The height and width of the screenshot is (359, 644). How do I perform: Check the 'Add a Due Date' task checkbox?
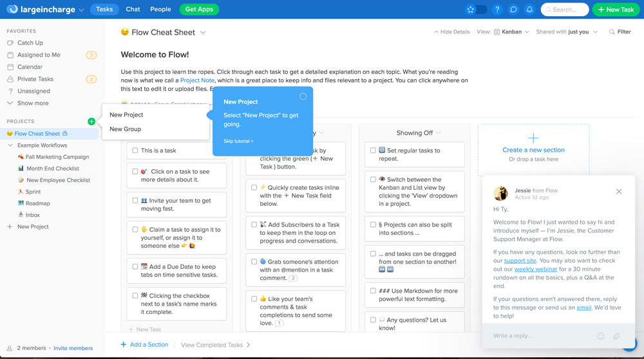[x=135, y=267]
